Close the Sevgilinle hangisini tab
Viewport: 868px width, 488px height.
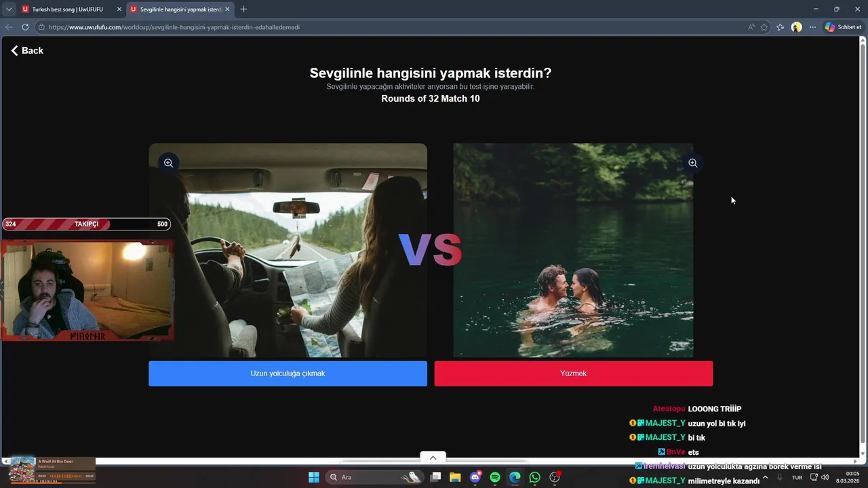tap(227, 9)
